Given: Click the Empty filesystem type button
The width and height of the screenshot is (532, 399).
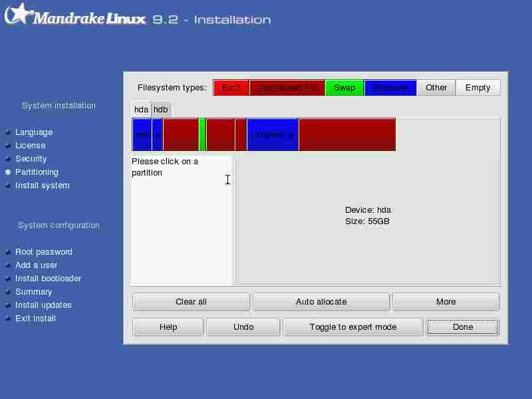Looking at the screenshot, I should [x=477, y=88].
